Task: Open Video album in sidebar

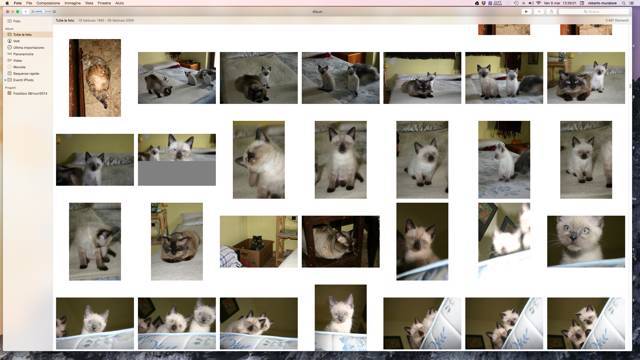Action: pos(18,60)
